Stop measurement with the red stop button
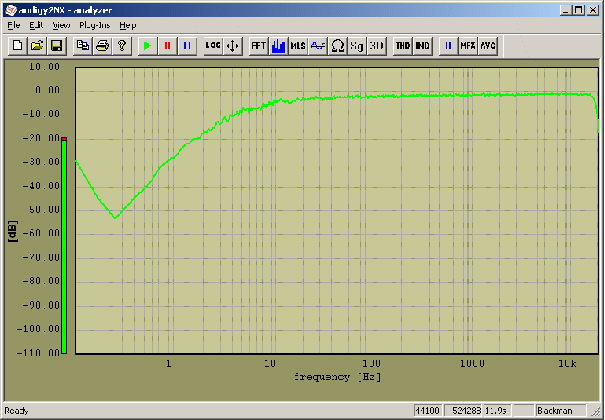The width and height of the screenshot is (605, 420). coord(166,46)
